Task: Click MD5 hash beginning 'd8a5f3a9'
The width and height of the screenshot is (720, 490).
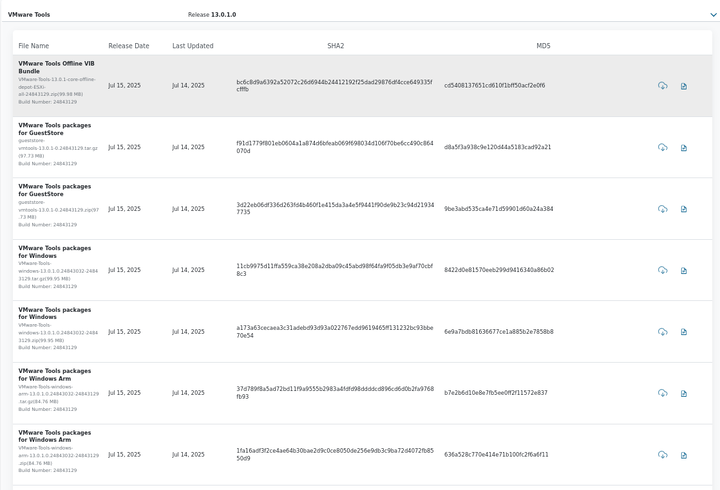Action: click(497, 147)
